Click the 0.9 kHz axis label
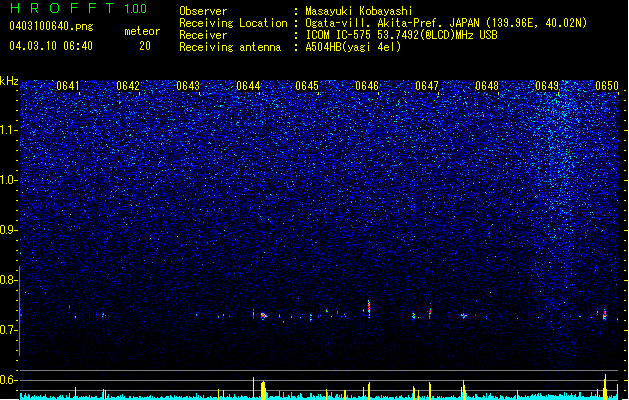The height and width of the screenshot is (400, 629). pos(8,230)
